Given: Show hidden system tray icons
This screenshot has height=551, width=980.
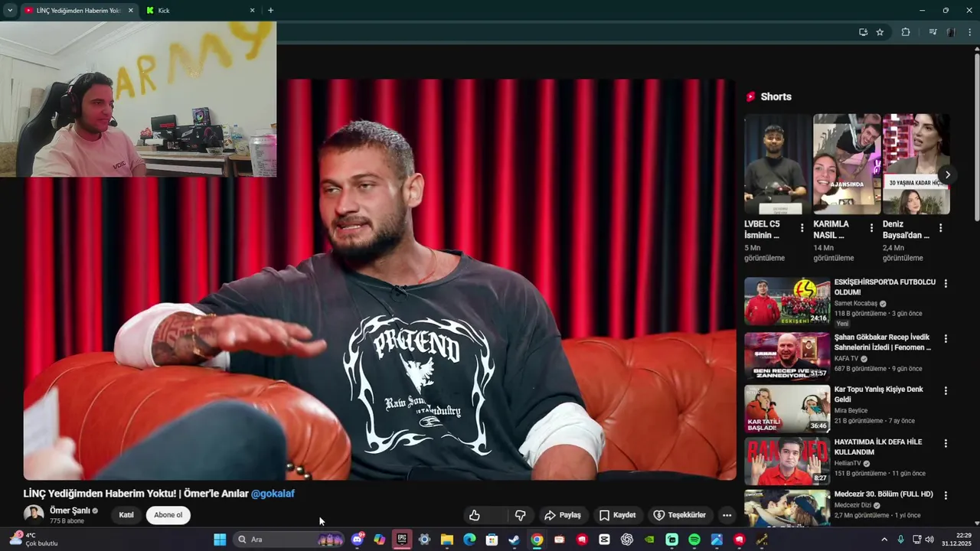Looking at the screenshot, I should coord(884,540).
